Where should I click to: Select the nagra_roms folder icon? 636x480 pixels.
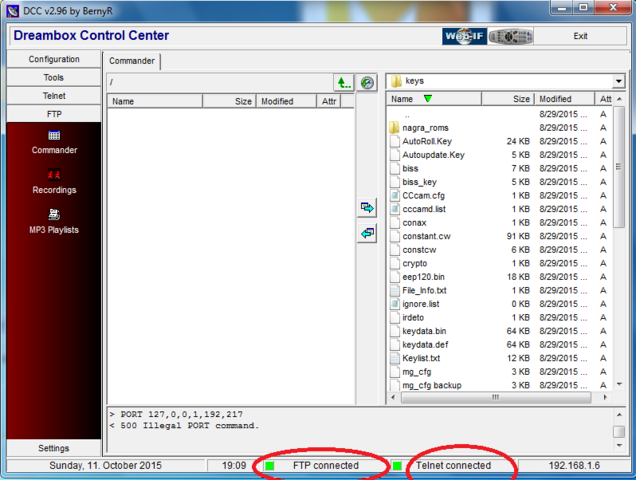pos(394,128)
